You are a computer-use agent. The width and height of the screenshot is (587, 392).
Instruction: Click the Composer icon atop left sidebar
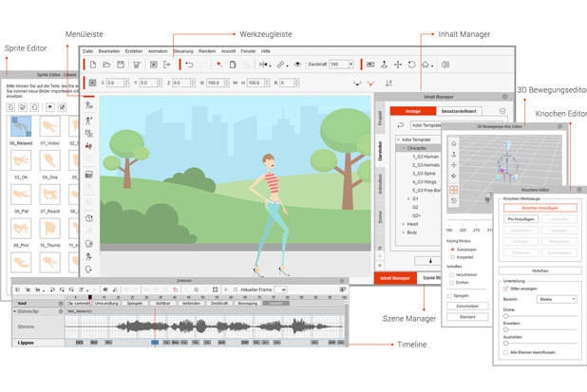coord(89,105)
